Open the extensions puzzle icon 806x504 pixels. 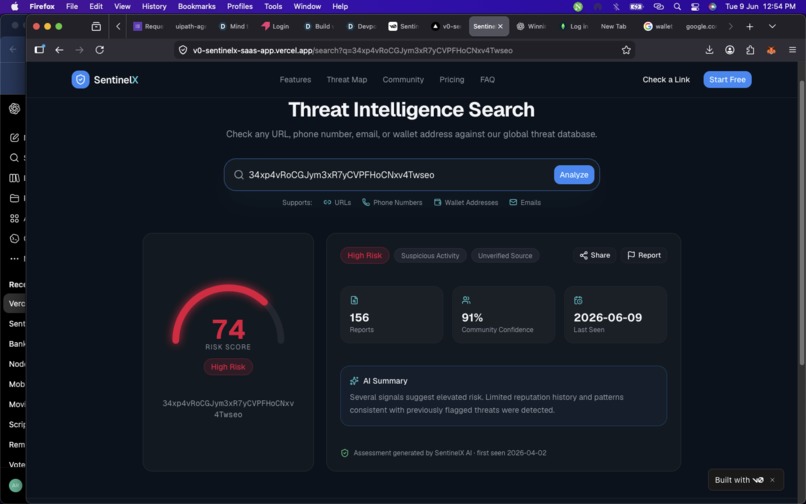click(x=750, y=50)
